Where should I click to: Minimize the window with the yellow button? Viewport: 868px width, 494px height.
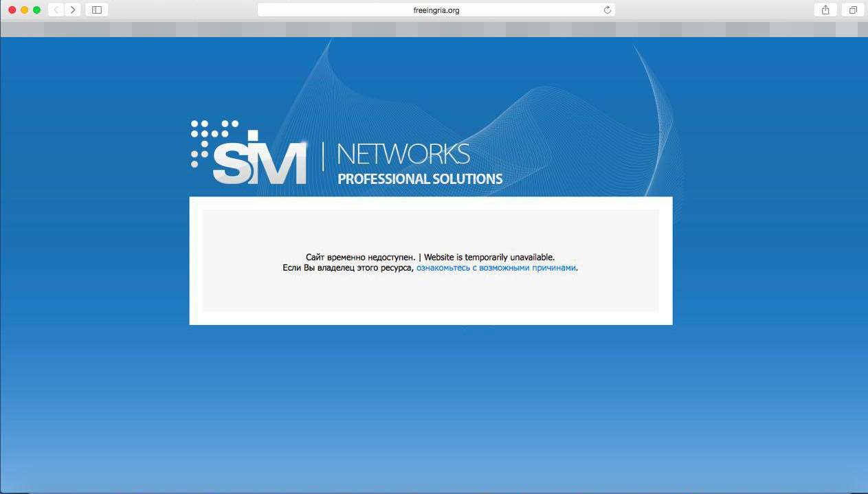click(x=25, y=10)
